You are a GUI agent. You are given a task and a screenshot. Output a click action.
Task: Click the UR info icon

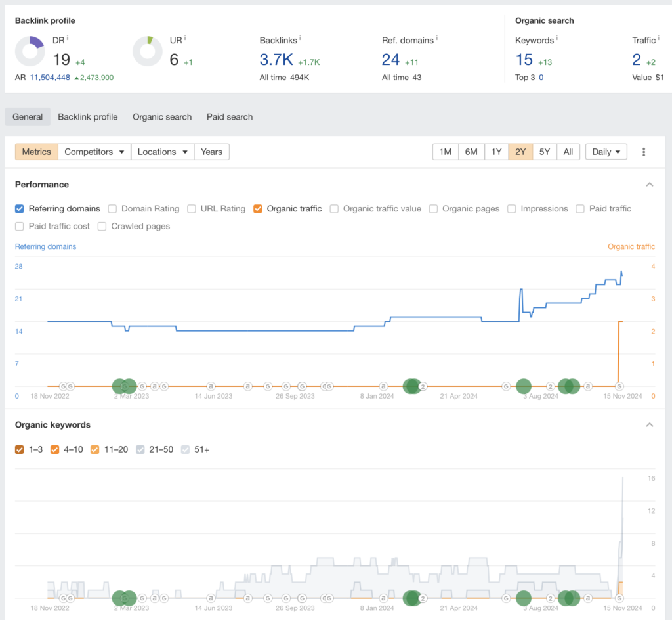coord(186,39)
